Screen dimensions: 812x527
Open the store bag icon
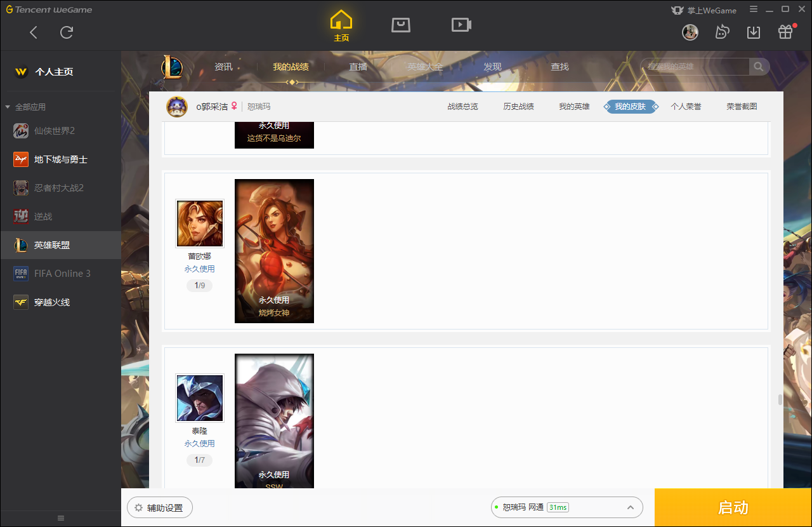pyautogui.click(x=401, y=25)
